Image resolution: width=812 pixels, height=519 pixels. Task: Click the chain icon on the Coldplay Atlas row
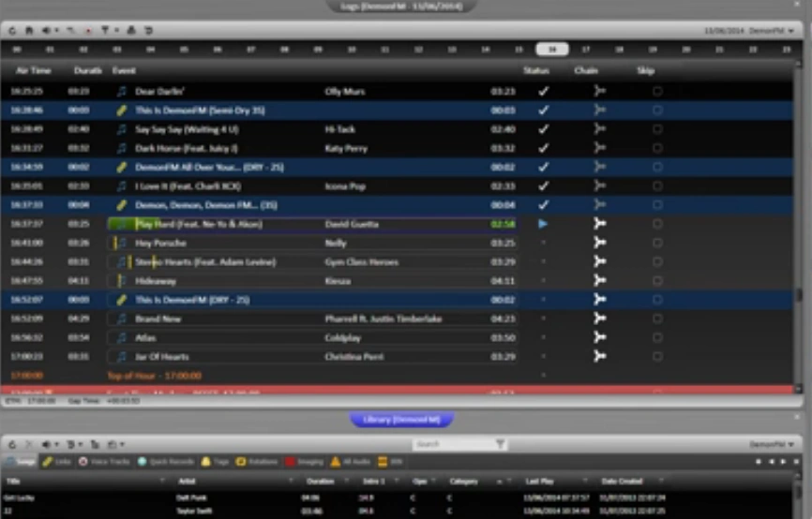pos(600,337)
